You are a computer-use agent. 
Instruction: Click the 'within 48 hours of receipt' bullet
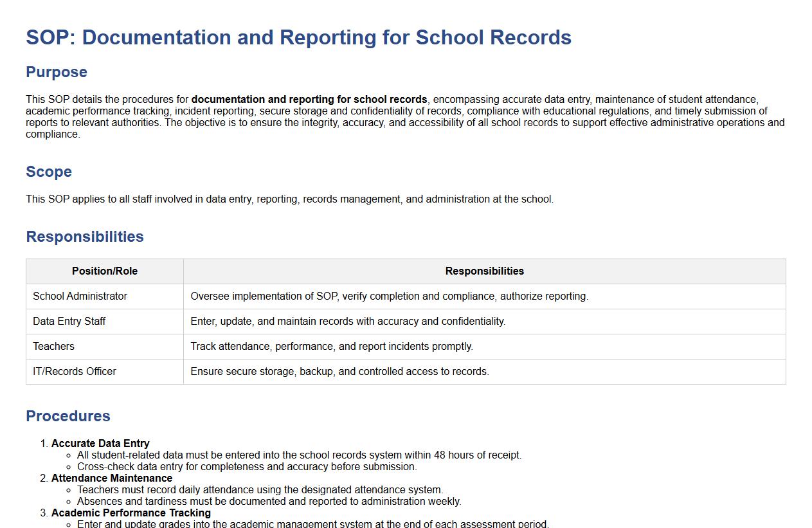(299, 455)
